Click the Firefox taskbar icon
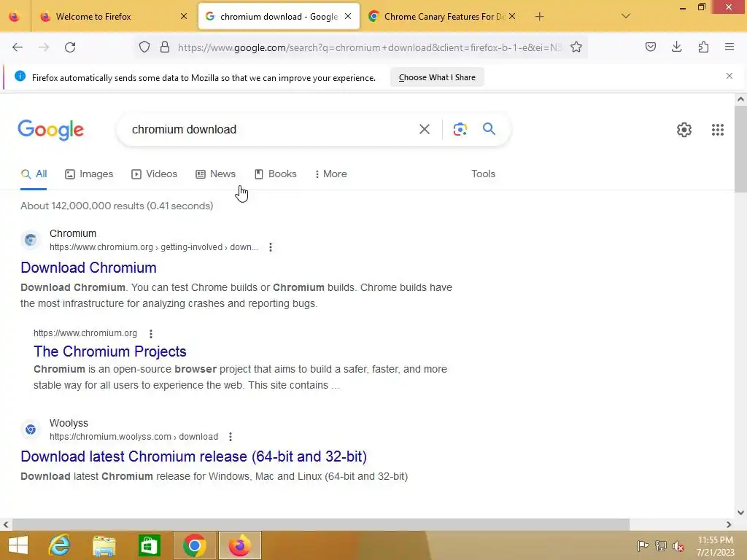Image resolution: width=747 pixels, height=560 pixels. pos(239,545)
